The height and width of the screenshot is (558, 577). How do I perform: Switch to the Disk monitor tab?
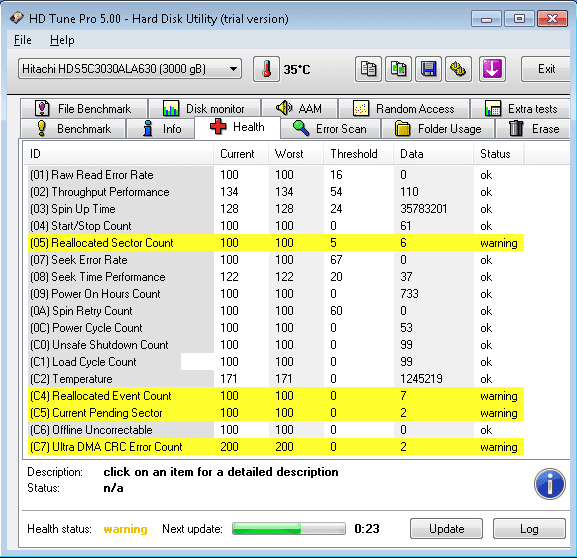[205, 109]
